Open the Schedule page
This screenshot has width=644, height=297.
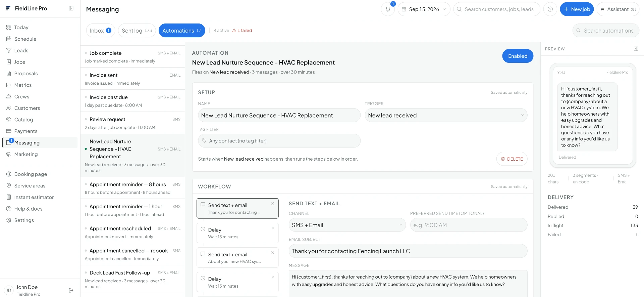pos(40,39)
